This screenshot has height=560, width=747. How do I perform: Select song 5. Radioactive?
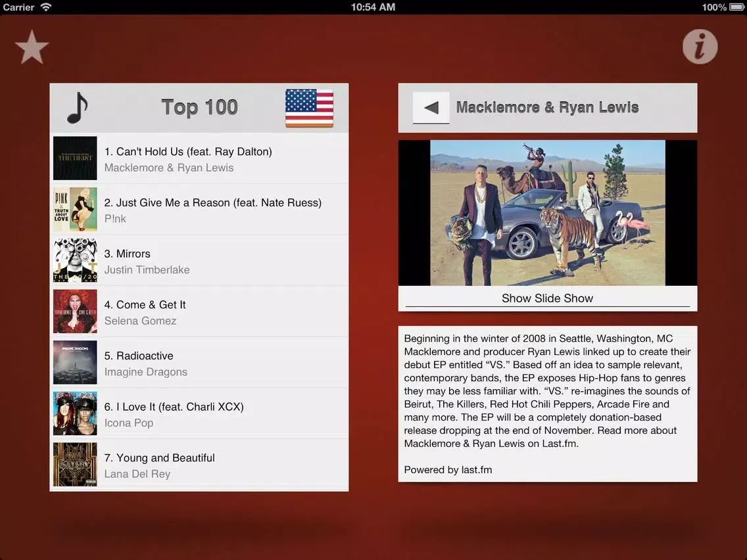tap(199, 362)
